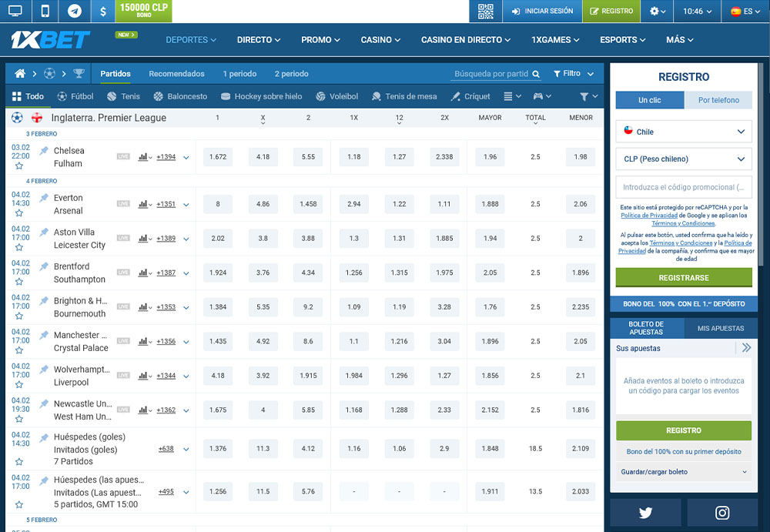
Task: Open the ESPORTS menu
Action: point(623,40)
